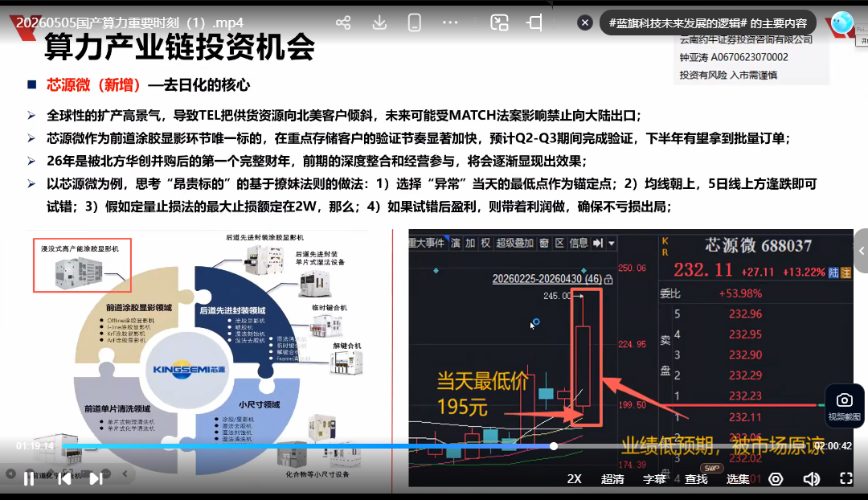Image resolution: width=868 pixels, height=500 pixels.
Task: Click the sell-5 price 232.96
Action: (x=745, y=314)
